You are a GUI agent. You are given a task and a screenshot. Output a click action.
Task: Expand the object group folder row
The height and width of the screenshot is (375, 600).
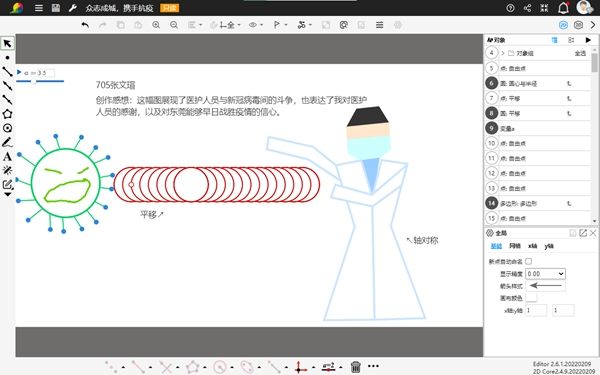pyautogui.click(x=503, y=53)
